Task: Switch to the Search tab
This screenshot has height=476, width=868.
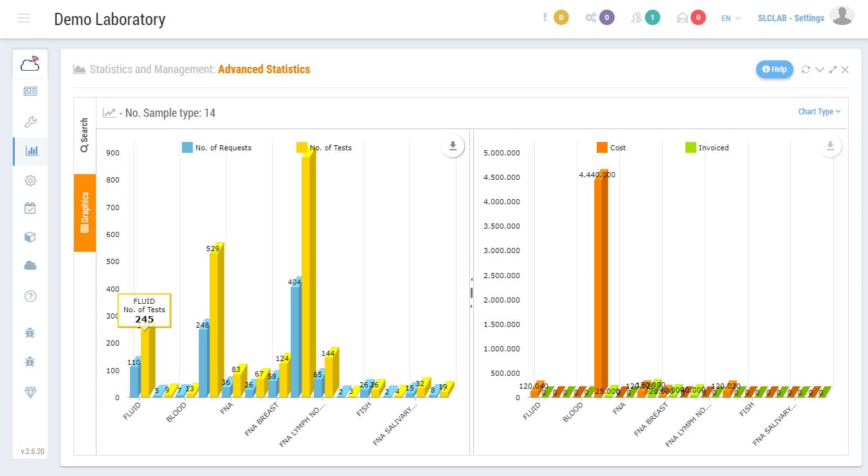Action: click(85, 136)
